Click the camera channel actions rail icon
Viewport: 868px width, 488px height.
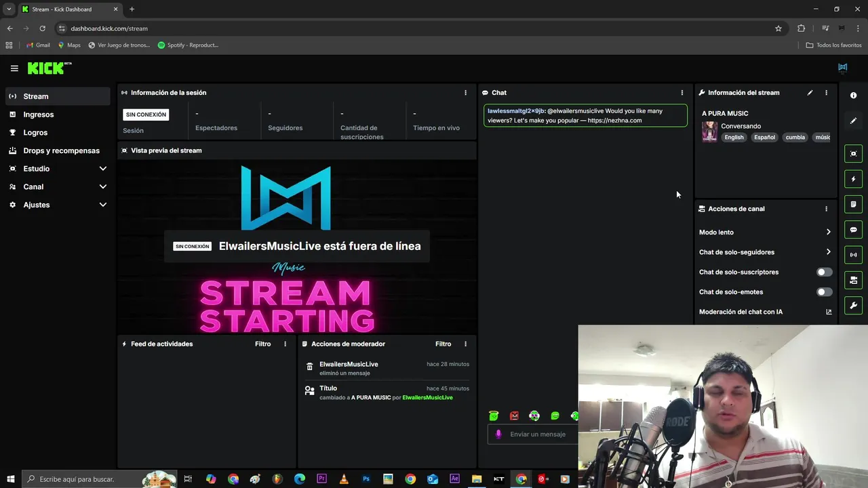point(853,280)
